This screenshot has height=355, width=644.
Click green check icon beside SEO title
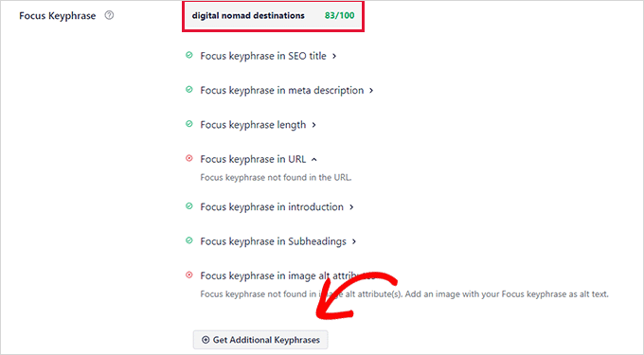point(188,55)
